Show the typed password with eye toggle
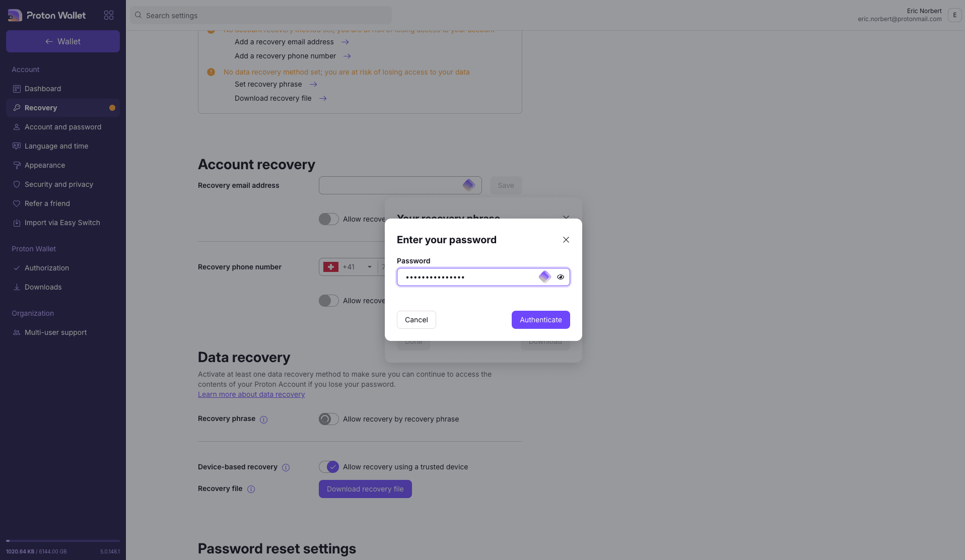The width and height of the screenshot is (965, 560). click(x=560, y=277)
